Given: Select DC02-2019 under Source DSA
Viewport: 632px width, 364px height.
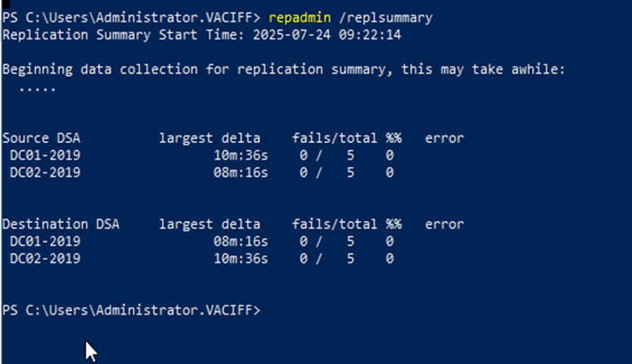Looking at the screenshot, I should (45, 173).
